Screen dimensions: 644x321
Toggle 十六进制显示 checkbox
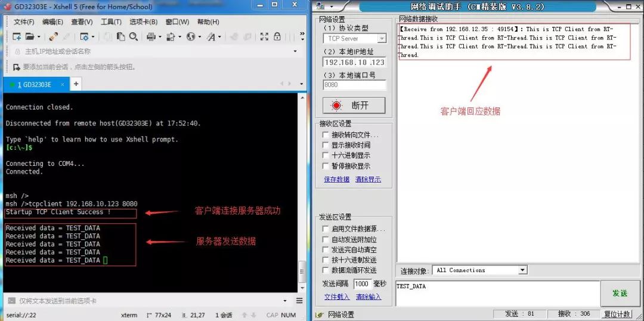click(326, 155)
